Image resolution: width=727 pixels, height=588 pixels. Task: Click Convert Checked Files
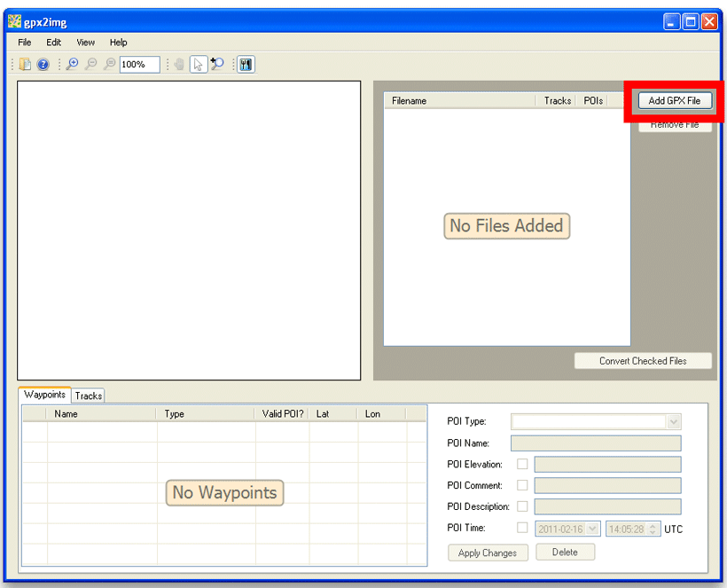[x=643, y=361]
